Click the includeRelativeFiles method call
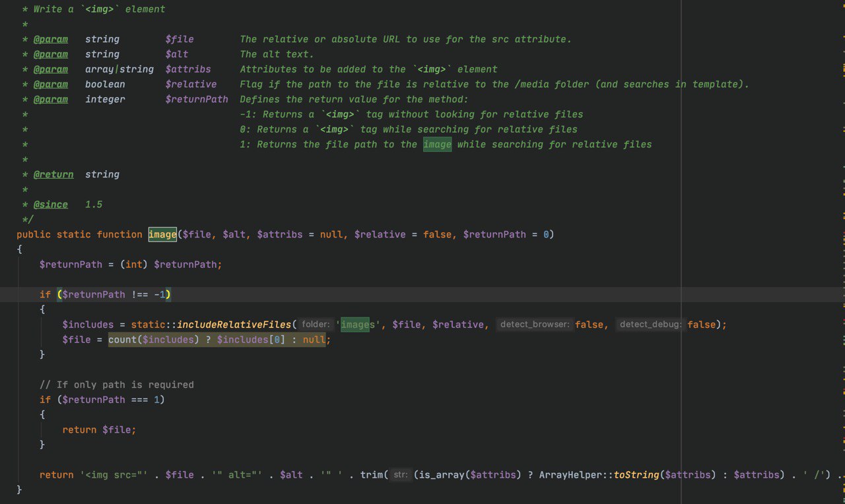This screenshot has width=845, height=504. 234,325
